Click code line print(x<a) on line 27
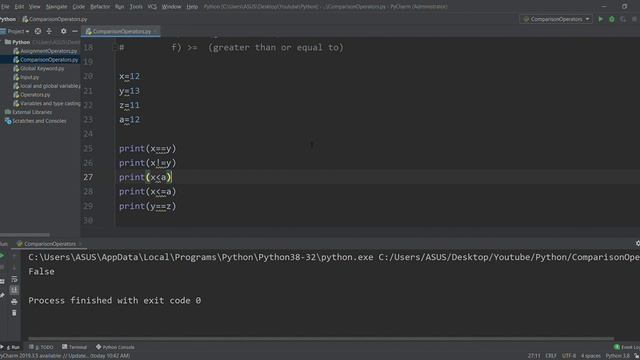The width and height of the screenshot is (640, 360). [x=146, y=177]
